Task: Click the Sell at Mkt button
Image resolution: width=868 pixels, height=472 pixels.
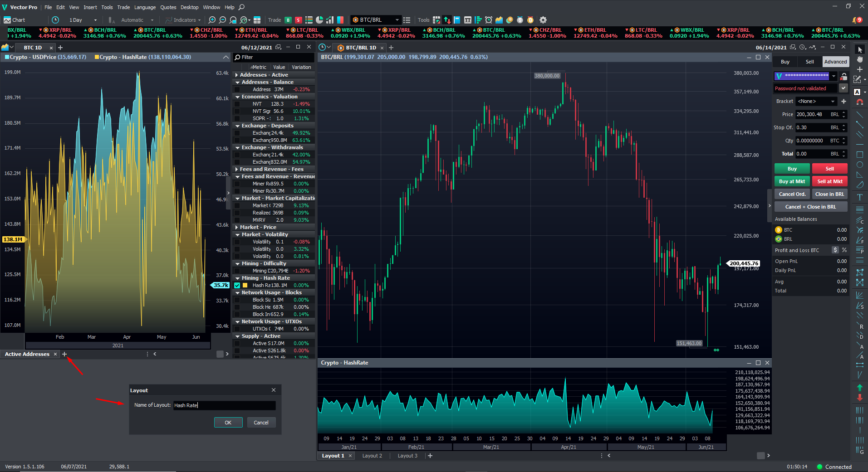Action: 829,181
